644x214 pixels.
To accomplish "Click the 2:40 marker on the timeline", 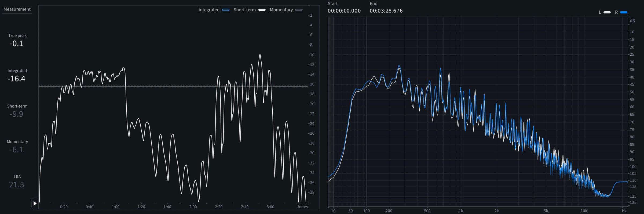I will [x=244, y=207].
